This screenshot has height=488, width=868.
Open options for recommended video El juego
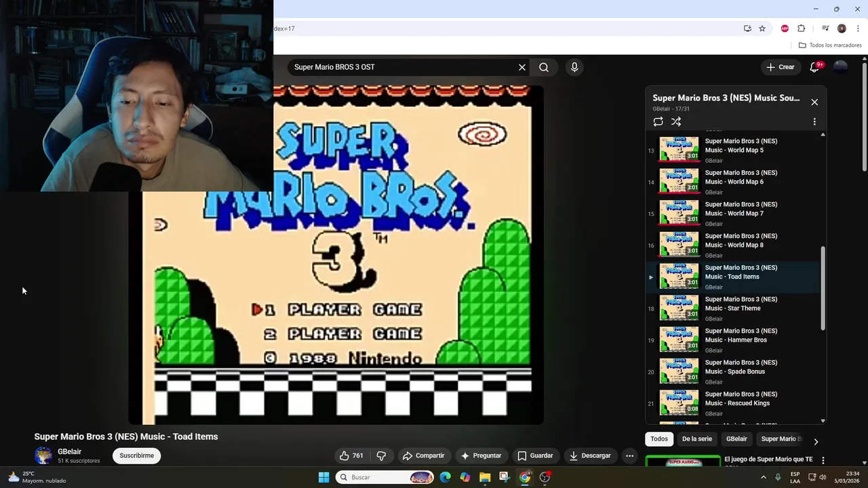[x=823, y=460]
